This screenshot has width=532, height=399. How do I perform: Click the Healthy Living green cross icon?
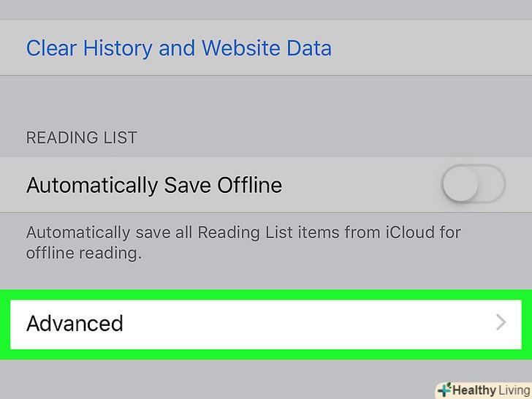click(x=444, y=389)
